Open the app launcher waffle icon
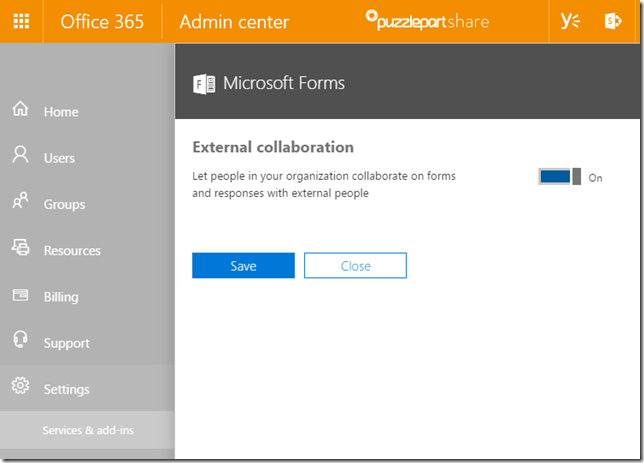 tap(21, 21)
